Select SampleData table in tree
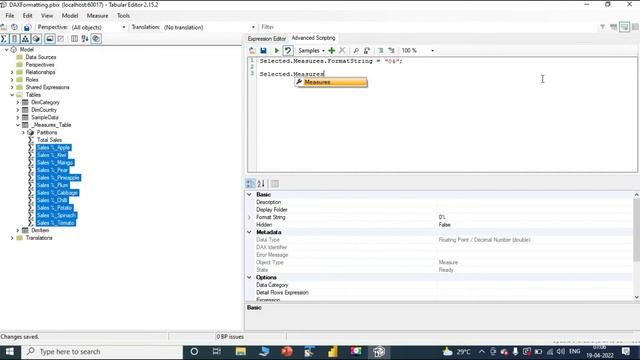Viewport: 640px width, 360px height. (x=45, y=118)
